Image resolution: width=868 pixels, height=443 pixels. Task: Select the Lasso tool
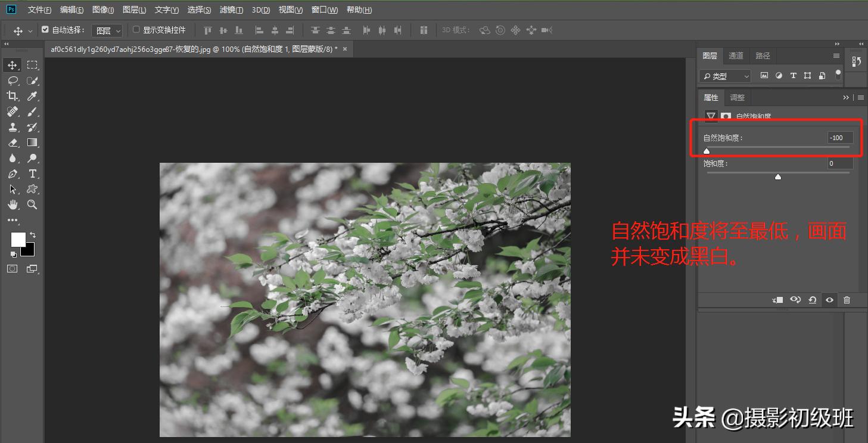click(x=12, y=80)
